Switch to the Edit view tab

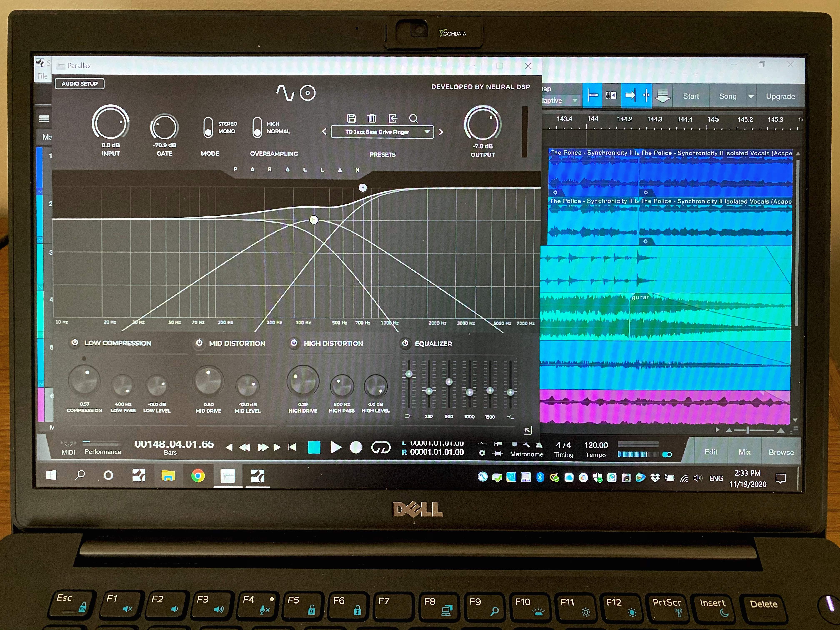click(x=711, y=452)
